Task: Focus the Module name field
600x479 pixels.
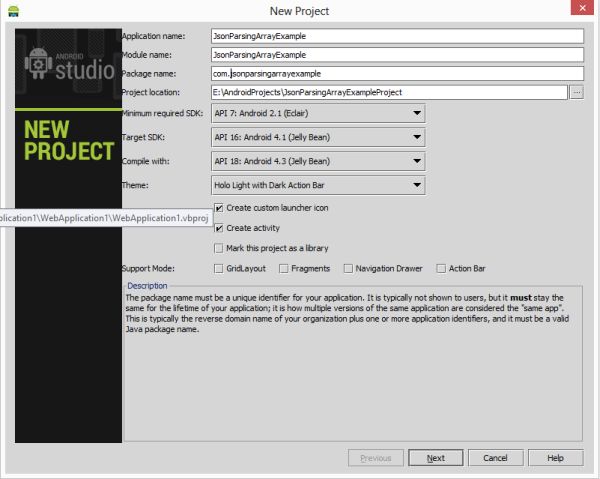Action: tap(397, 55)
